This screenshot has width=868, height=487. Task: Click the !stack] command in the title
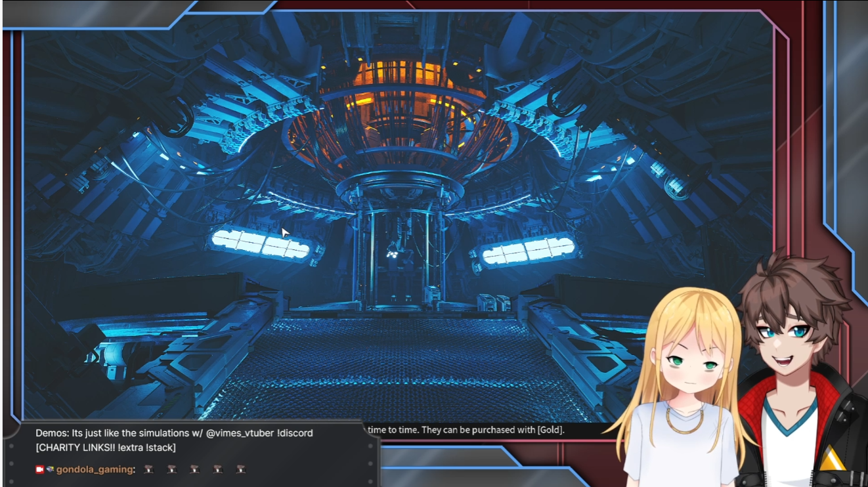pos(161,448)
